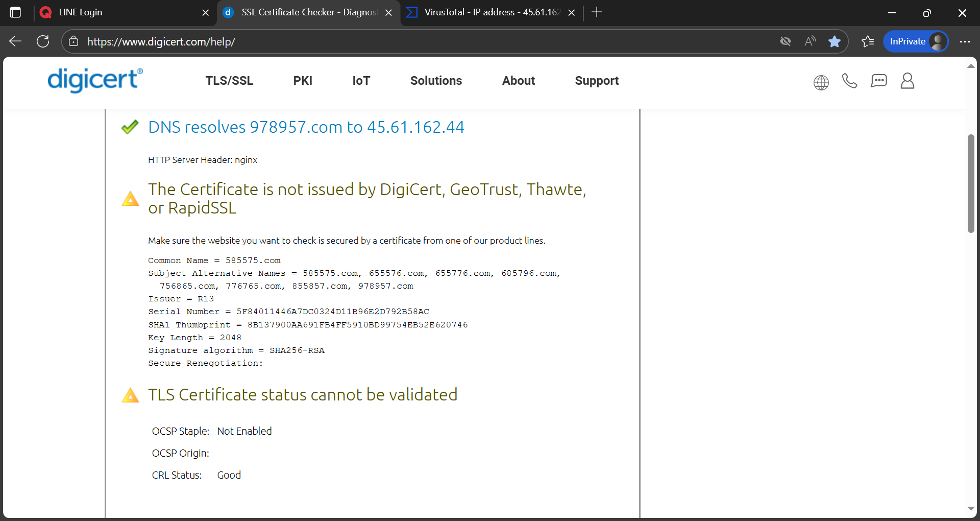Image resolution: width=980 pixels, height=521 pixels.
Task: Click the 'Common Name = 585575.com' line
Action: [214, 260]
